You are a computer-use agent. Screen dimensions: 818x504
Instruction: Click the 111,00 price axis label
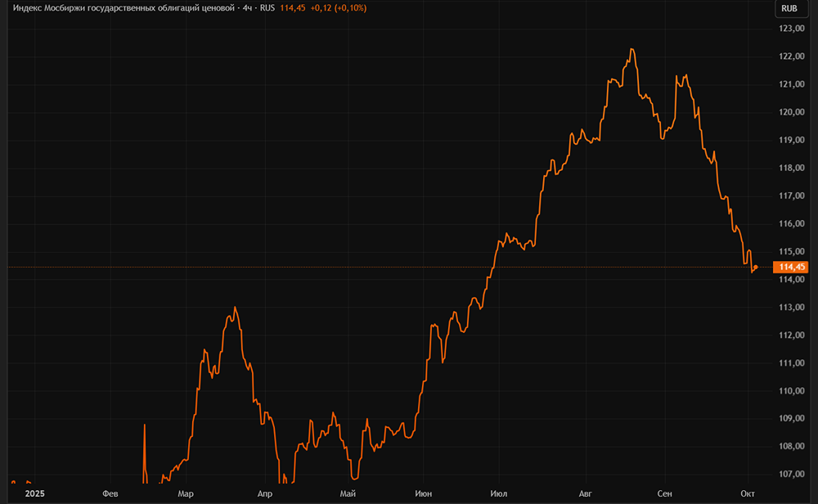click(791, 362)
